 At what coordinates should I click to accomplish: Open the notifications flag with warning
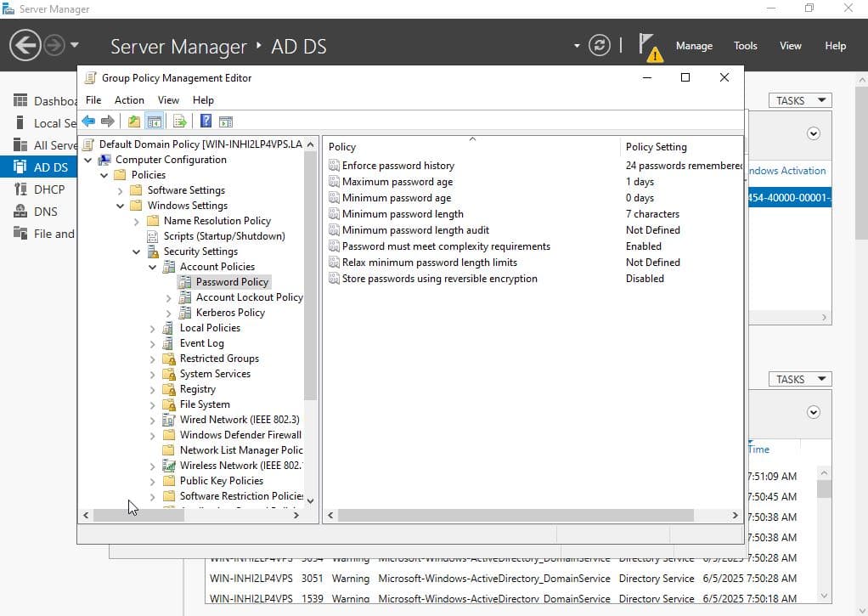click(x=649, y=47)
